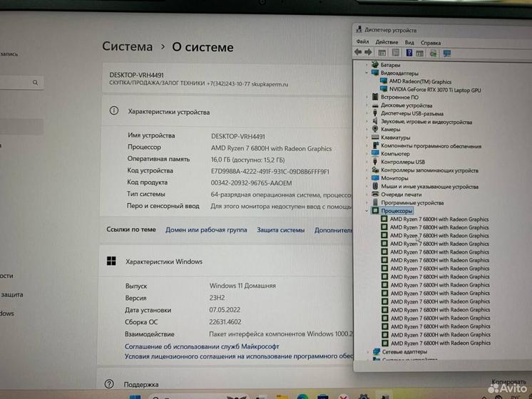Open the Вид menu in Device Manager

click(409, 43)
